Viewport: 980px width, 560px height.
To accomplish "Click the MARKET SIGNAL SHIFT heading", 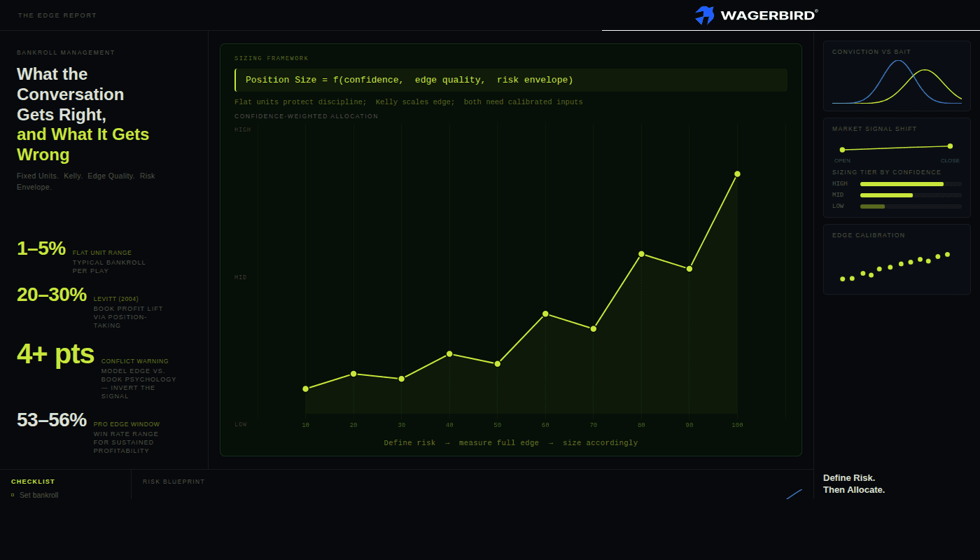I will pyautogui.click(x=874, y=129).
